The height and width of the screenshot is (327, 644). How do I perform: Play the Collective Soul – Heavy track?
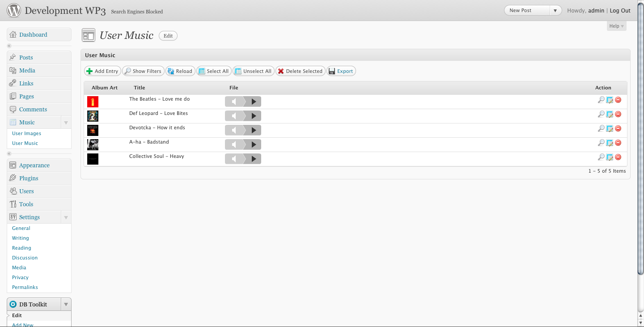[253, 159]
